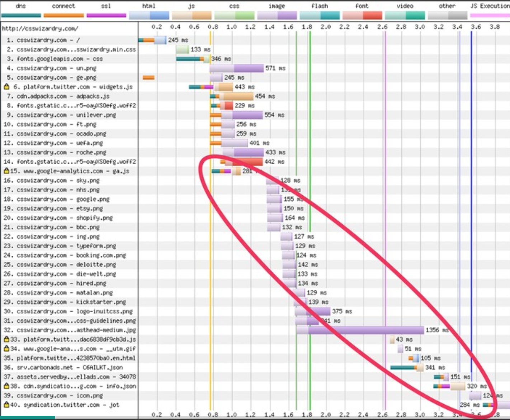
Task: Click the dns legend color bar
Action: coord(21,15)
